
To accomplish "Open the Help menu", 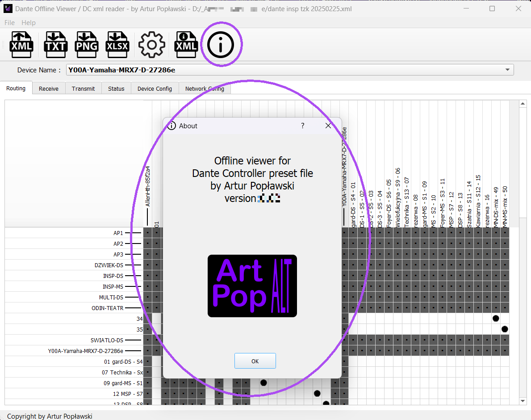I will pyautogui.click(x=29, y=23).
